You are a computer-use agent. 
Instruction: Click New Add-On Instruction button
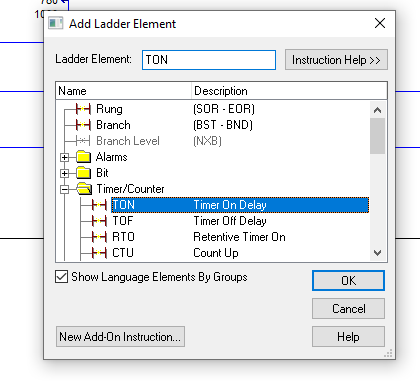click(120, 337)
